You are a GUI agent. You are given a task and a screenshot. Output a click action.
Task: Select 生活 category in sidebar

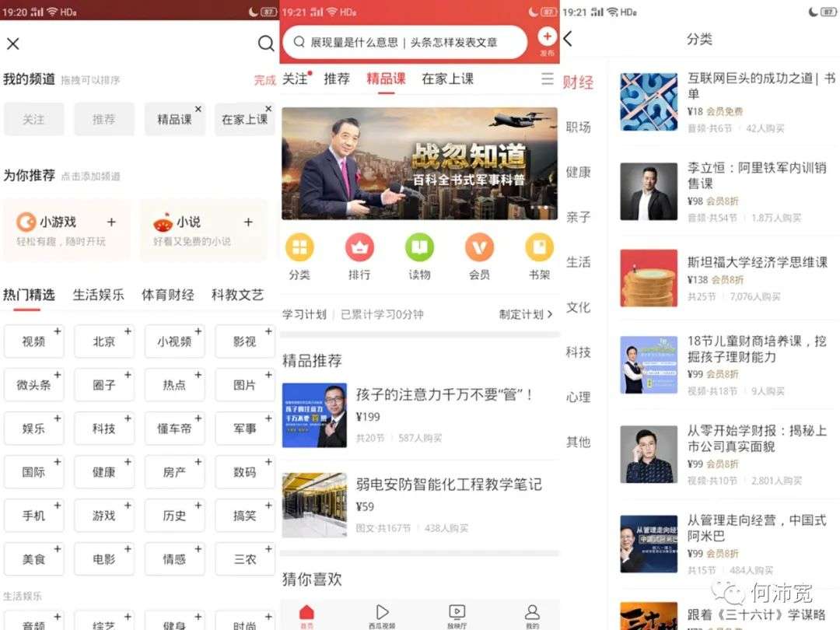(578, 262)
